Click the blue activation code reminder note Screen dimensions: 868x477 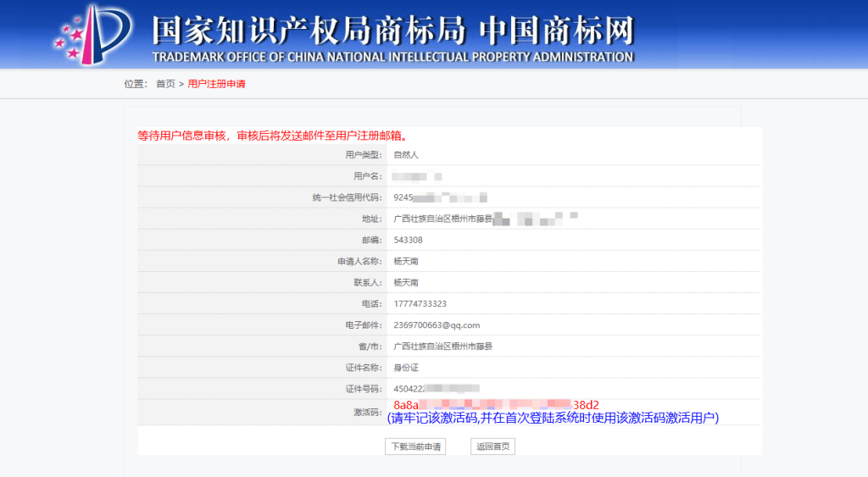(x=553, y=418)
